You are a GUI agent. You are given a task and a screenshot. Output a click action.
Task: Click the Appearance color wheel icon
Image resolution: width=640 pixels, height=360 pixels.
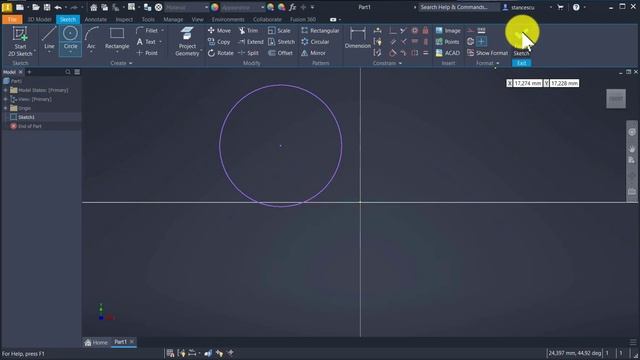pos(215,7)
